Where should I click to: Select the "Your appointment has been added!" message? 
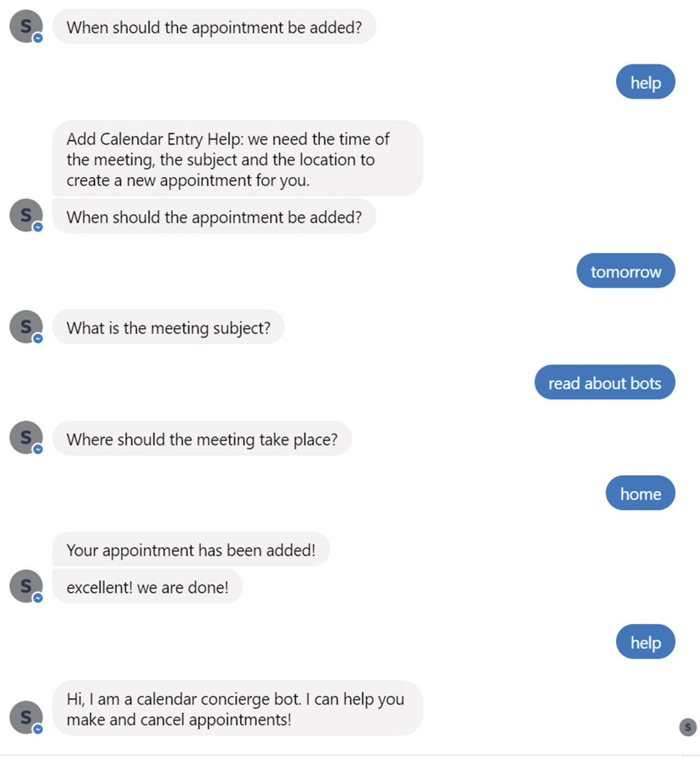pos(190,550)
